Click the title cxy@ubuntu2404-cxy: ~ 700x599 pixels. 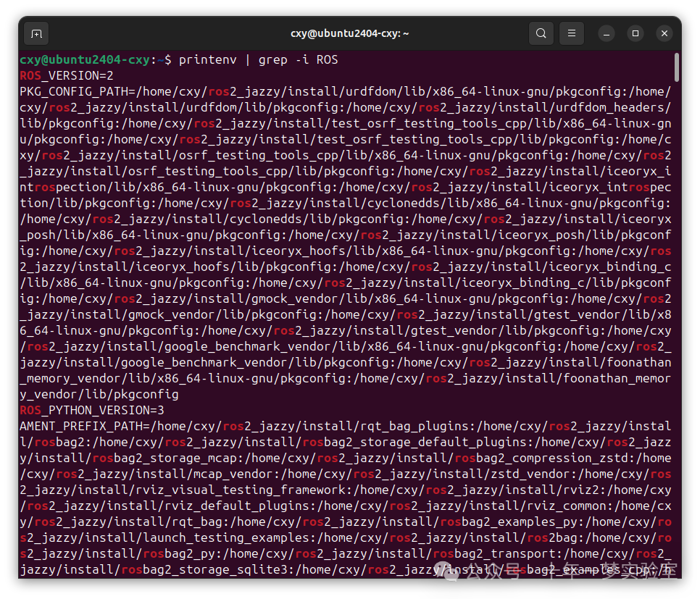(x=349, y=33)
